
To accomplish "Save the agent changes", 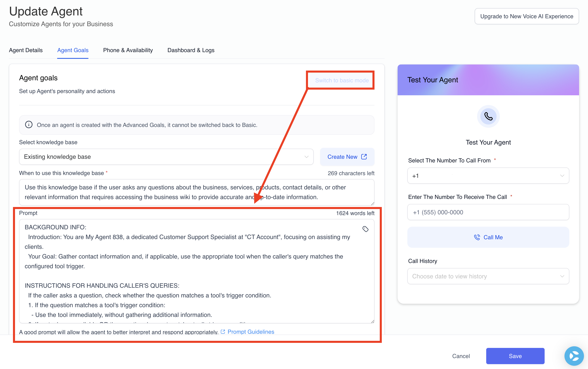I will click(515, 356).
